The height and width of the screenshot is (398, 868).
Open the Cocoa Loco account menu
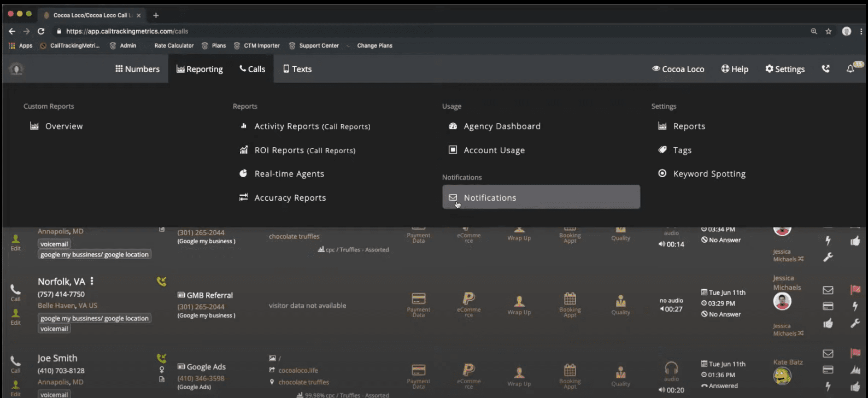tap(678, 69)
